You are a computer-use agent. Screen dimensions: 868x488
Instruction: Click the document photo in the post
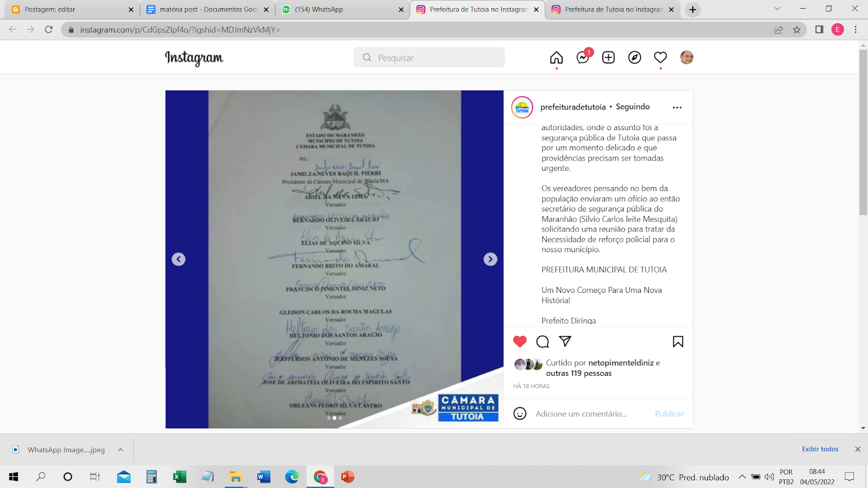(335, 259)
